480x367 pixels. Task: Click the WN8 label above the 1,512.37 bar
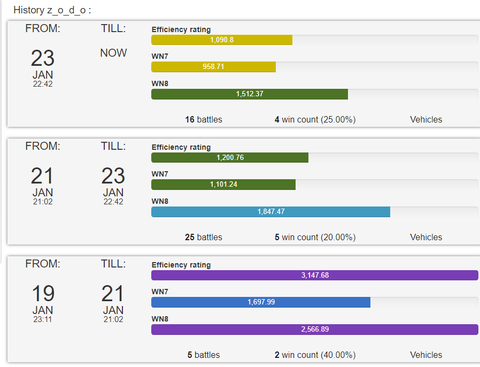tap(160, 84)
